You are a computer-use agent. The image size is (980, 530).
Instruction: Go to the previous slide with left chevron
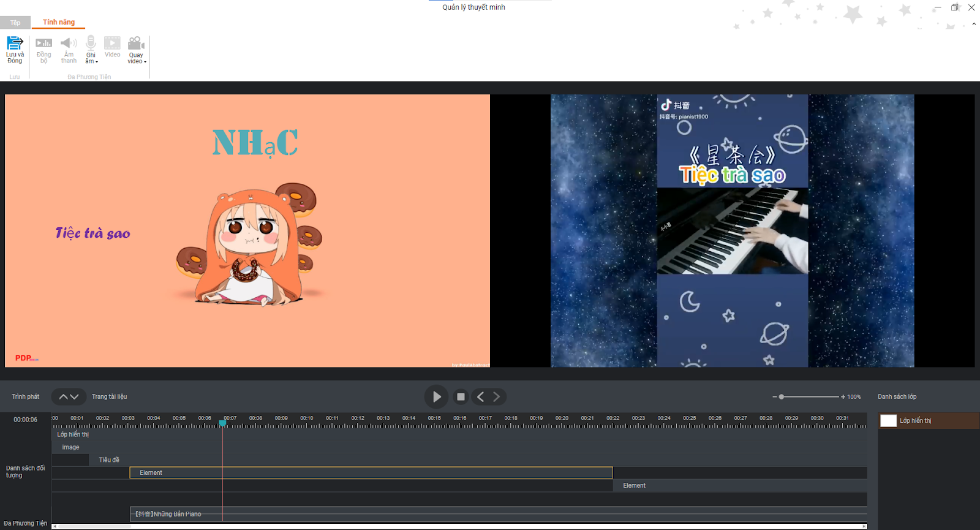(480, 397)
